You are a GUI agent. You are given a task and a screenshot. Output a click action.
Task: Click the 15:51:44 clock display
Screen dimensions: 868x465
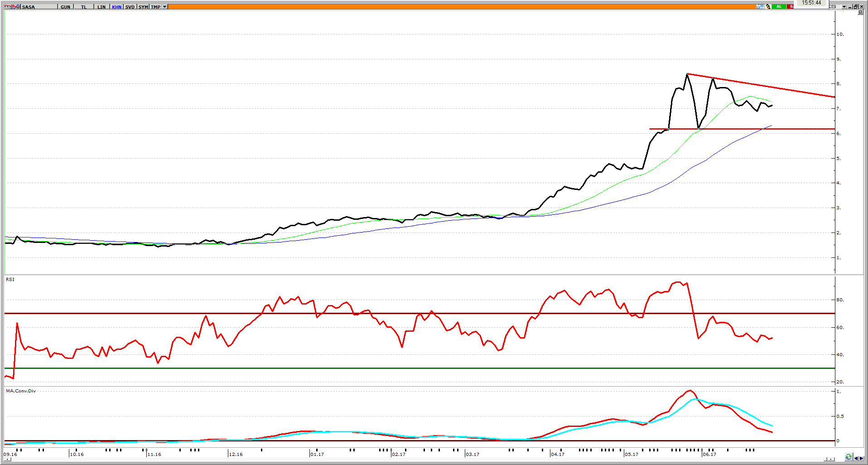[811, 3]
